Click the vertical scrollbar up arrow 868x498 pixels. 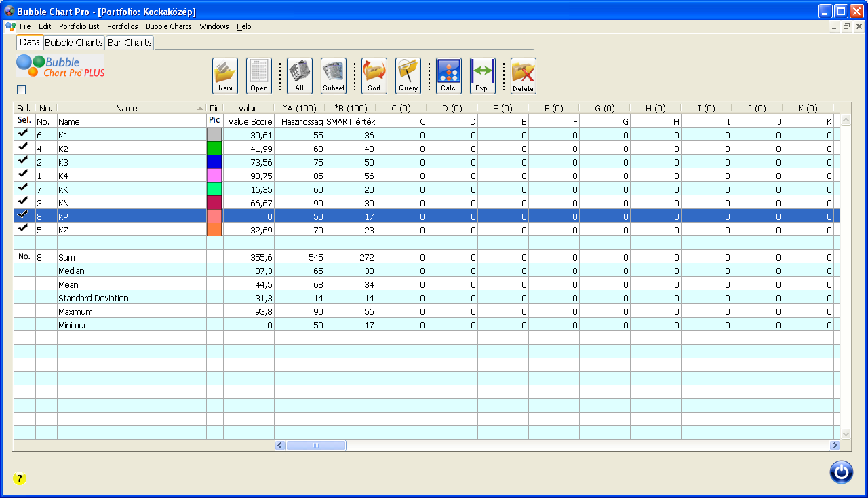[x=846, y=120]
